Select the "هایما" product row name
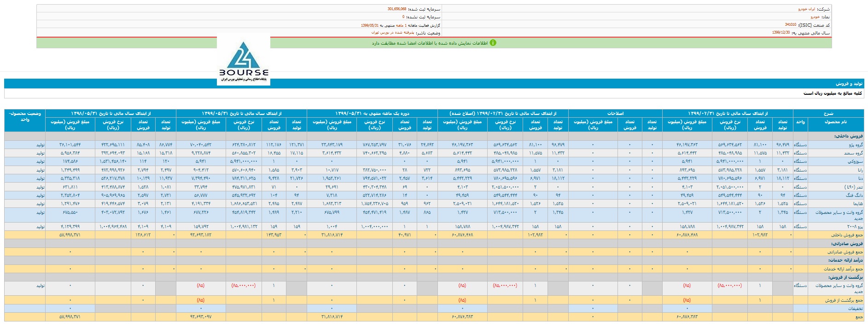Image resolution: width=868 pixels, height=327 pixels. click(858, 204)
